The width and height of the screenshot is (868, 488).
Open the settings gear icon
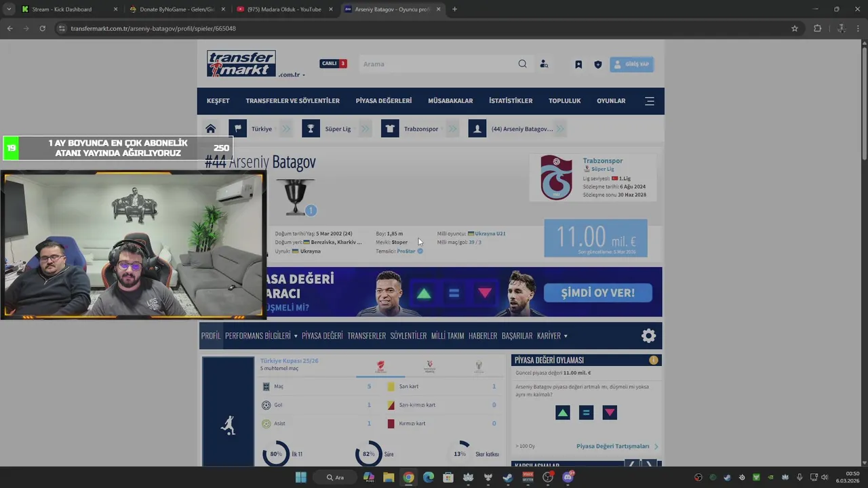(649, 335)
